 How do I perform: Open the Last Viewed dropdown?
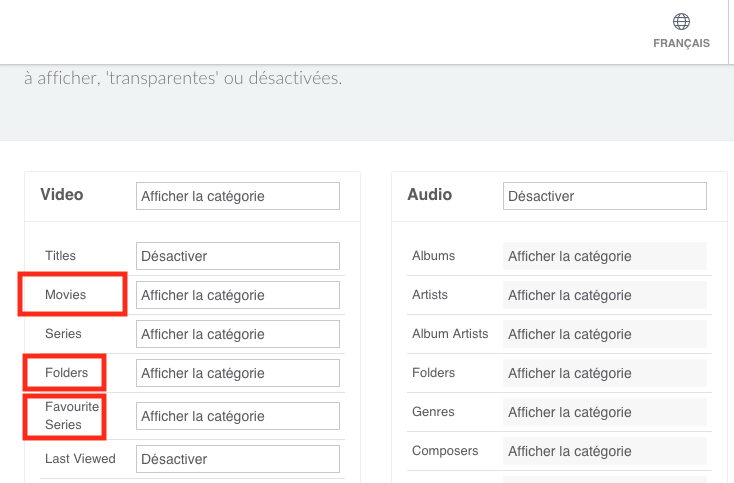[238, 459]
